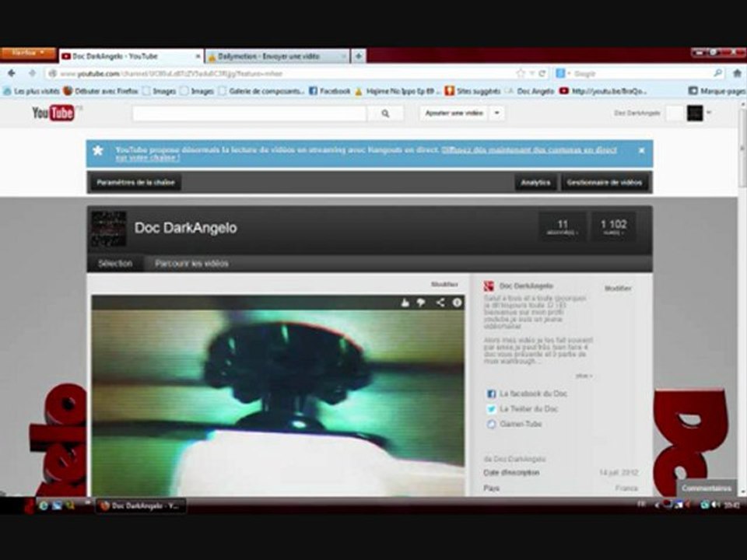
Task: Expand the Ajouter une vidéo dropdown arrow
Action: pos(497,114)
